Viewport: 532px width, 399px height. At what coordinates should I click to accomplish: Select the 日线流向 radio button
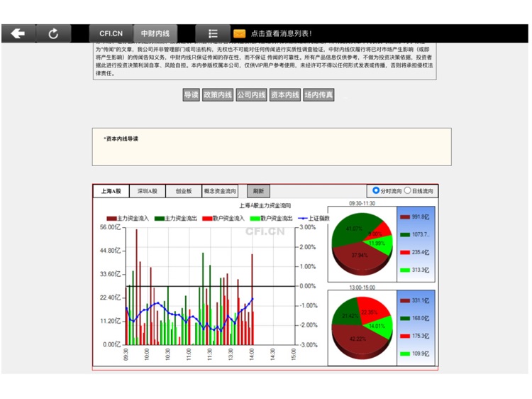(x=407, y=190)
